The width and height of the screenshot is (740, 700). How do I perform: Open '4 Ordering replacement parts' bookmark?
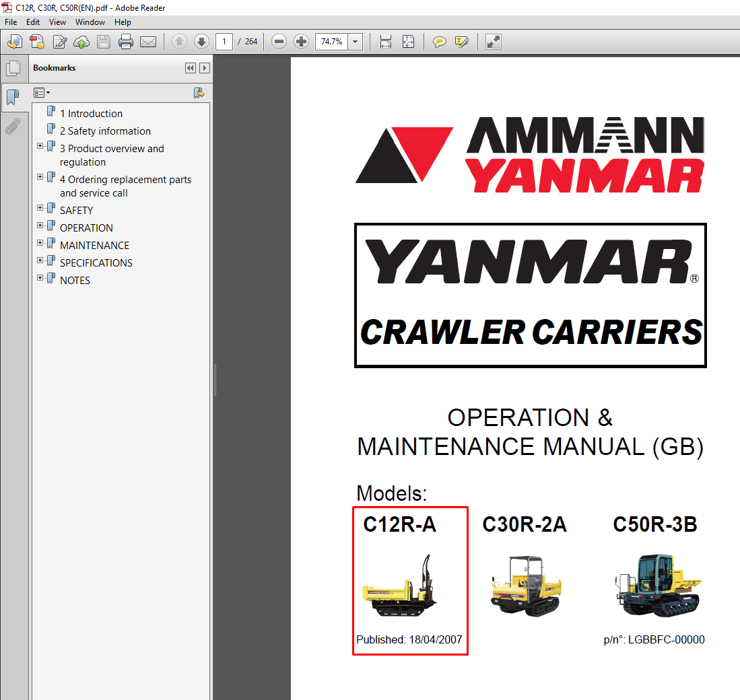coord(125,186)
